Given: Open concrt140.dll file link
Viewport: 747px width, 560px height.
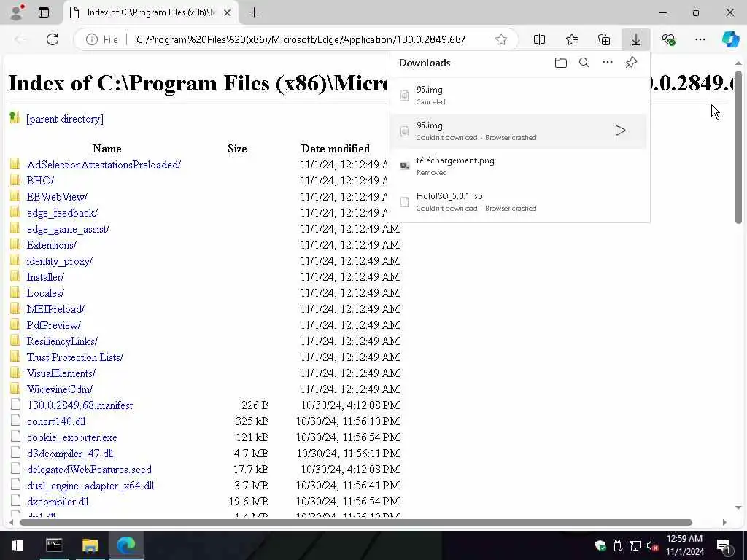Looking at the screenshot, I should [56, 421].
